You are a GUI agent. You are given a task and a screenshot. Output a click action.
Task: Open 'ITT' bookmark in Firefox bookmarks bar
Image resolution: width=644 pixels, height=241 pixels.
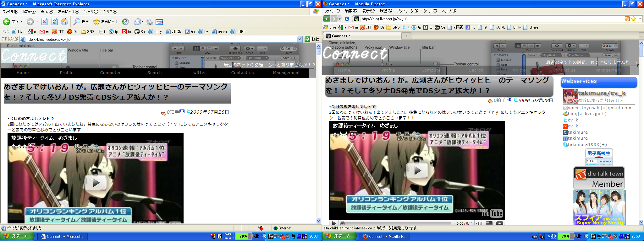tap(366, 27)
